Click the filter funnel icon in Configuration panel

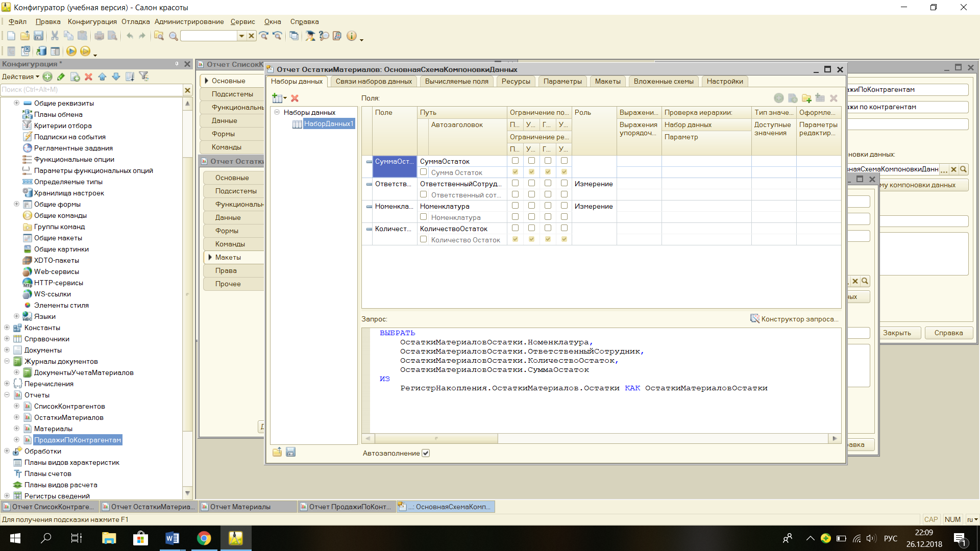coord(144,77)
